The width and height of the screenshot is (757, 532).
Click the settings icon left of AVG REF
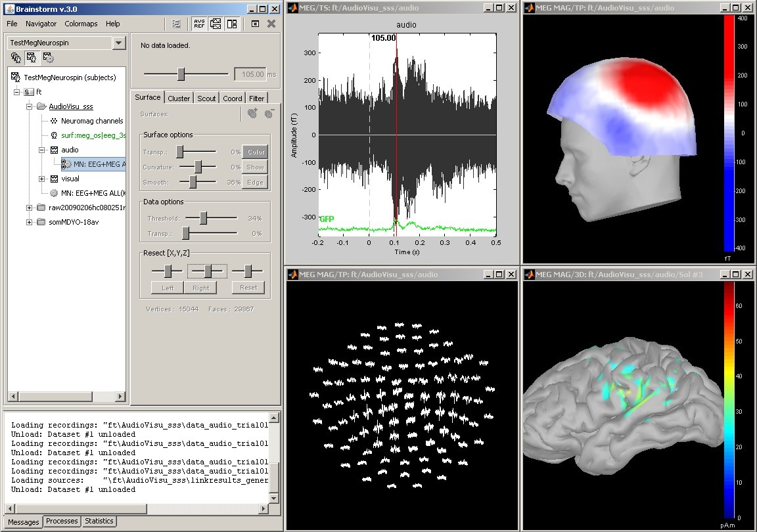176,24
